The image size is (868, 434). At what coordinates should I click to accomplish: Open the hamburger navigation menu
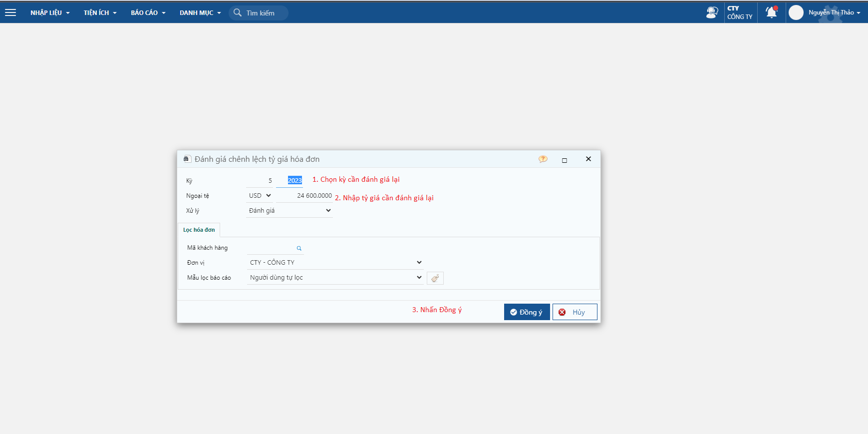pos(10,13)
